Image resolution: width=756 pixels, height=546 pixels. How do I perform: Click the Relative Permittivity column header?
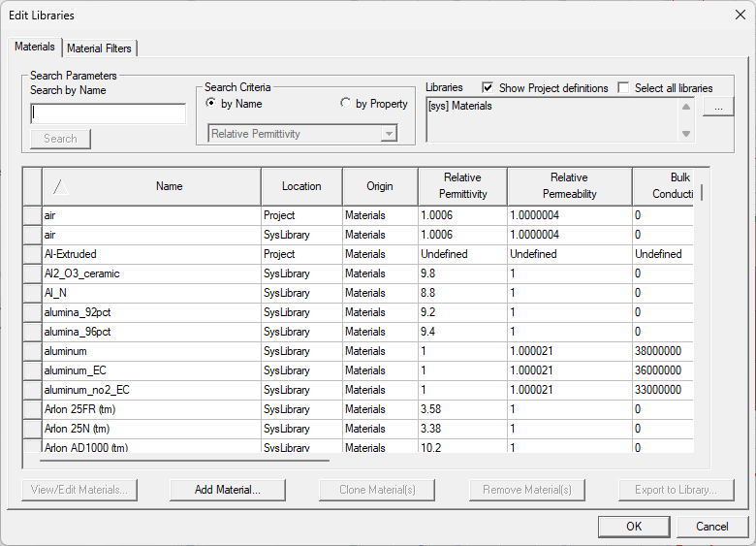tap(462, 186)
